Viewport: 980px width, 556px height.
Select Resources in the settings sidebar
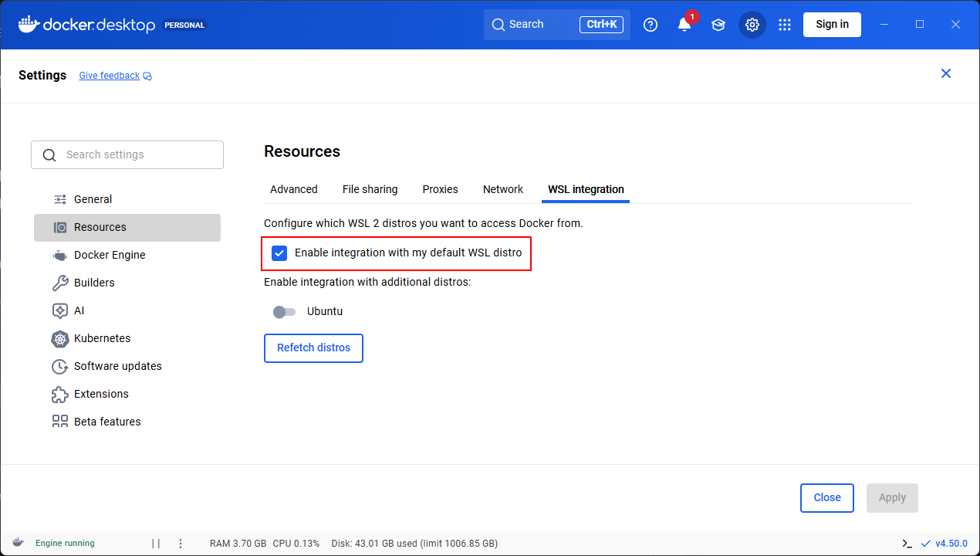(x=127, y=227)
